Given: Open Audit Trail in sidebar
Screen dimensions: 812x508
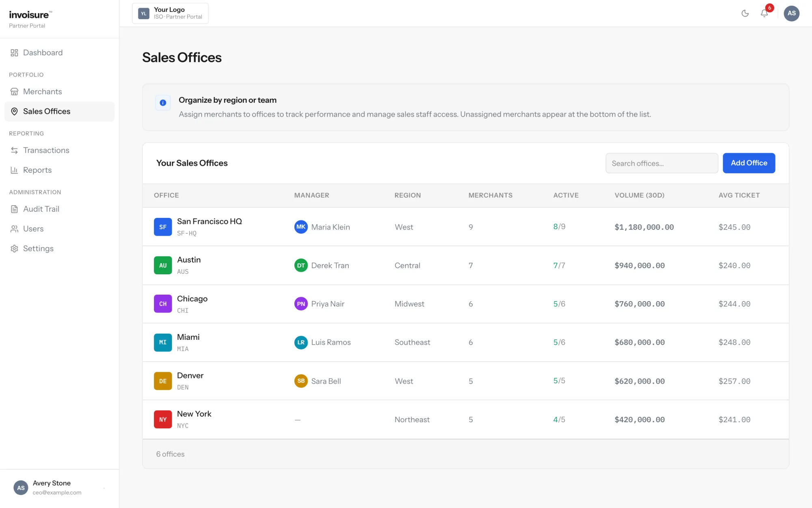Looking at the screenshot, I should [x=60, y=209].
